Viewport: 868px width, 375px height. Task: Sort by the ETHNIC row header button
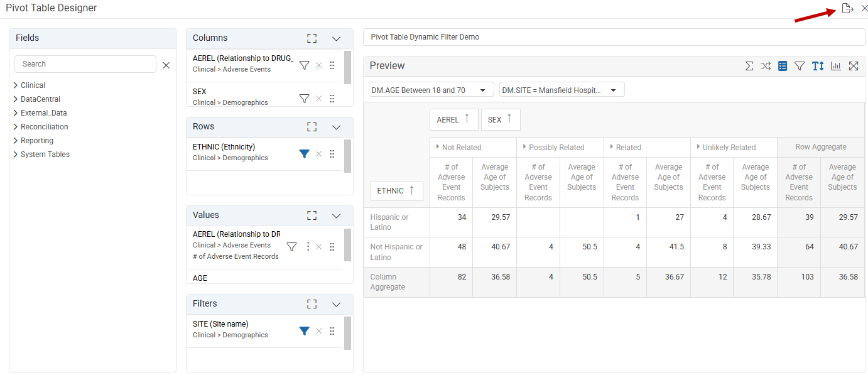(x=397, y=191)
